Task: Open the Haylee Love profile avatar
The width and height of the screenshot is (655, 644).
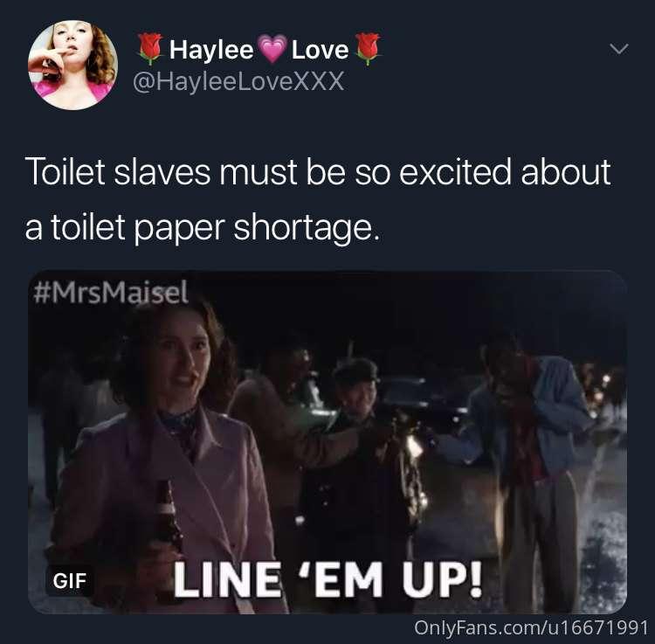Action: [x=73, y=66]
